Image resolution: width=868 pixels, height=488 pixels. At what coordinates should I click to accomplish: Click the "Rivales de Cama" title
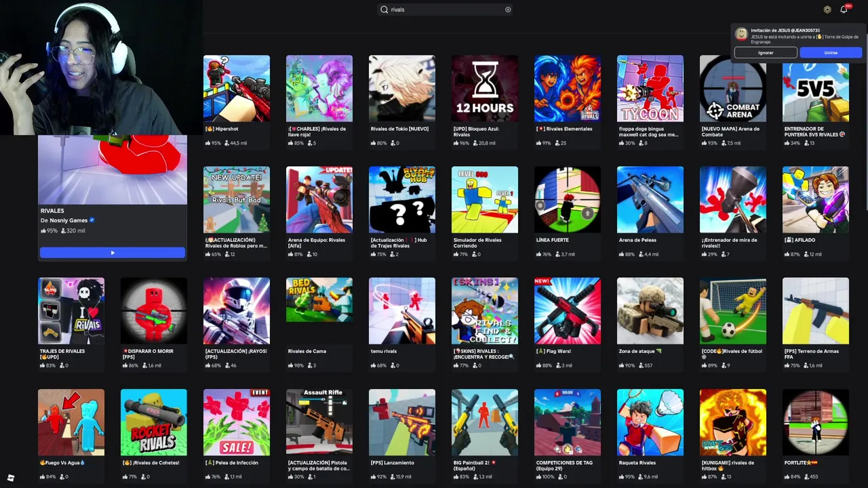(x=307, y=351)
